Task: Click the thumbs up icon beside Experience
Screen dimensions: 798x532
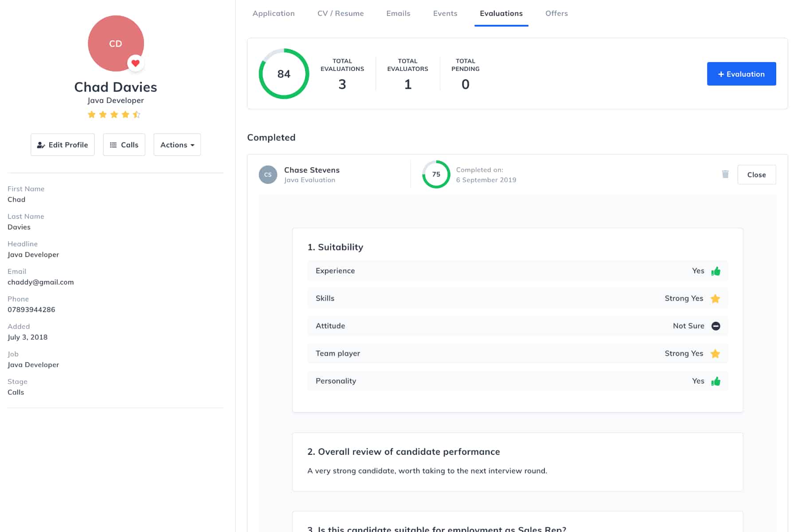Action: (x=716, y=270)
